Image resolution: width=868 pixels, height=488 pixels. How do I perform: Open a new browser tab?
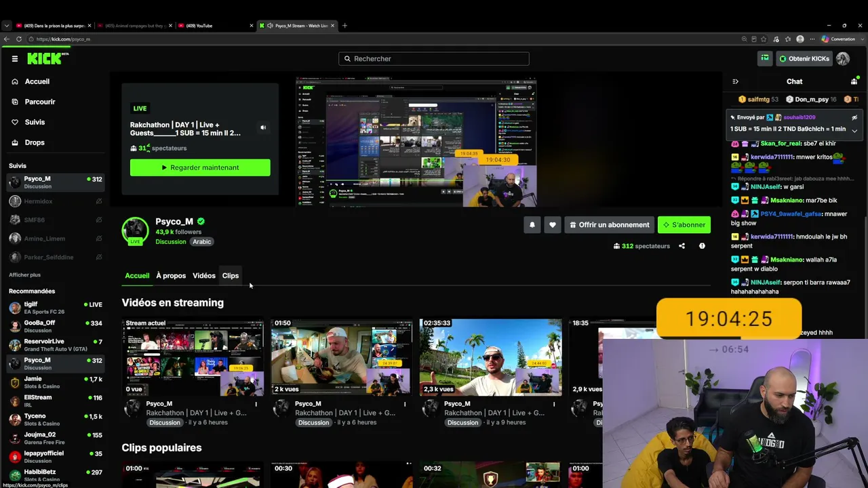point(344,26)
